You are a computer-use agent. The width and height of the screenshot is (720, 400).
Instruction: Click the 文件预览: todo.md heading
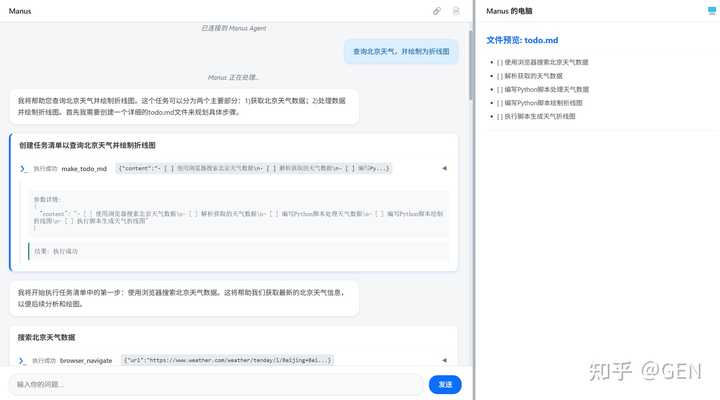pos(522,40)
